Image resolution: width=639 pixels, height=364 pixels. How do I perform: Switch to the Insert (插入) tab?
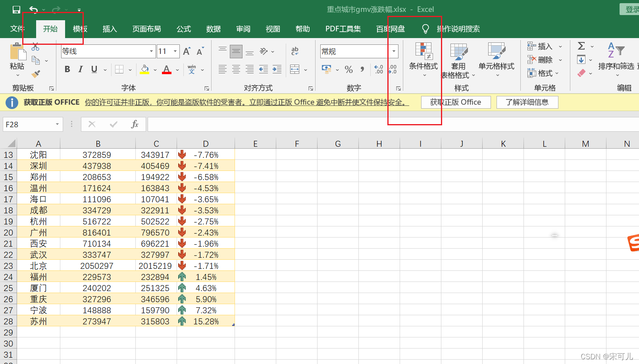tap(110, 29)
